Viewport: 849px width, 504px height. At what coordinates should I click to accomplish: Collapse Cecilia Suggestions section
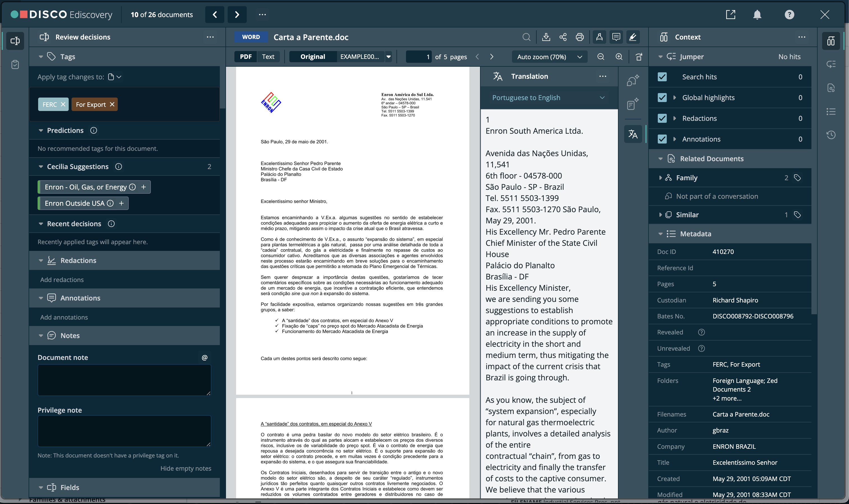[x=41, y=167]
